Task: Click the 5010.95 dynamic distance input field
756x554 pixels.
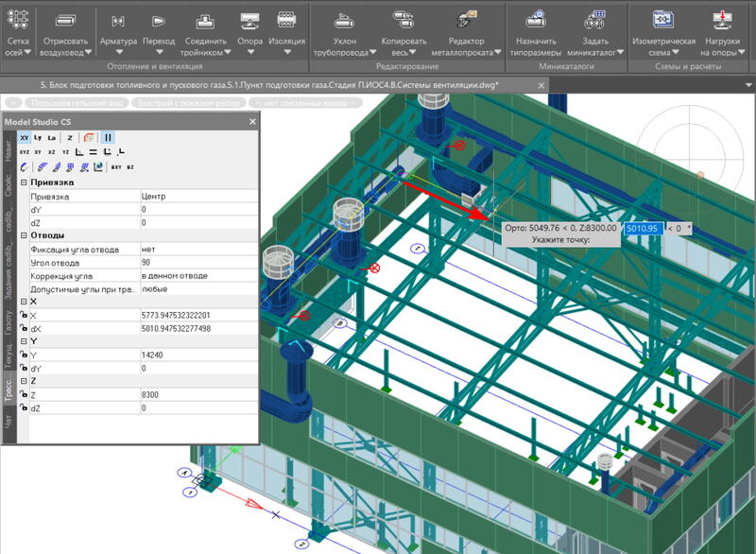Action: (x=644, y=229)
